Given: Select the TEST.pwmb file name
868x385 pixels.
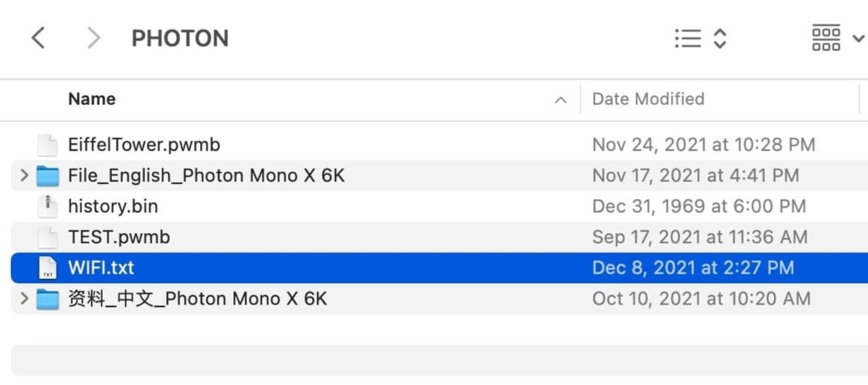Looking at the screenshot, I should pyautogui.click(x=119, y=237).
